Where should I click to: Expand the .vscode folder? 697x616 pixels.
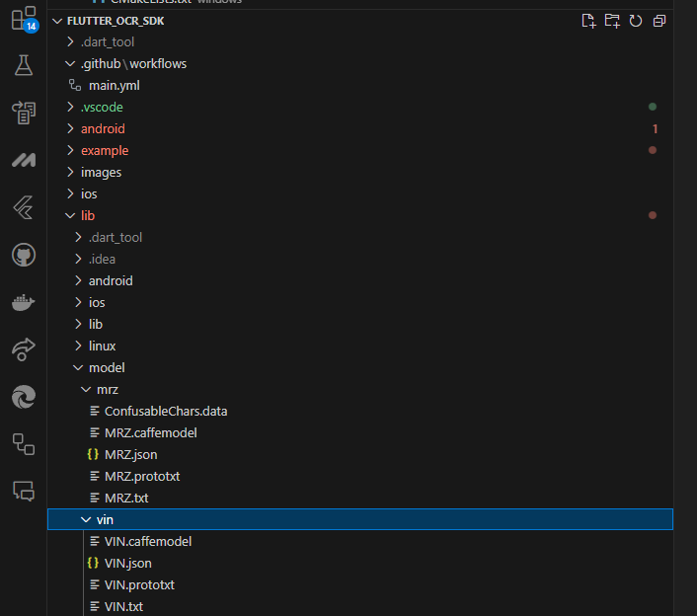coord(102,108)
